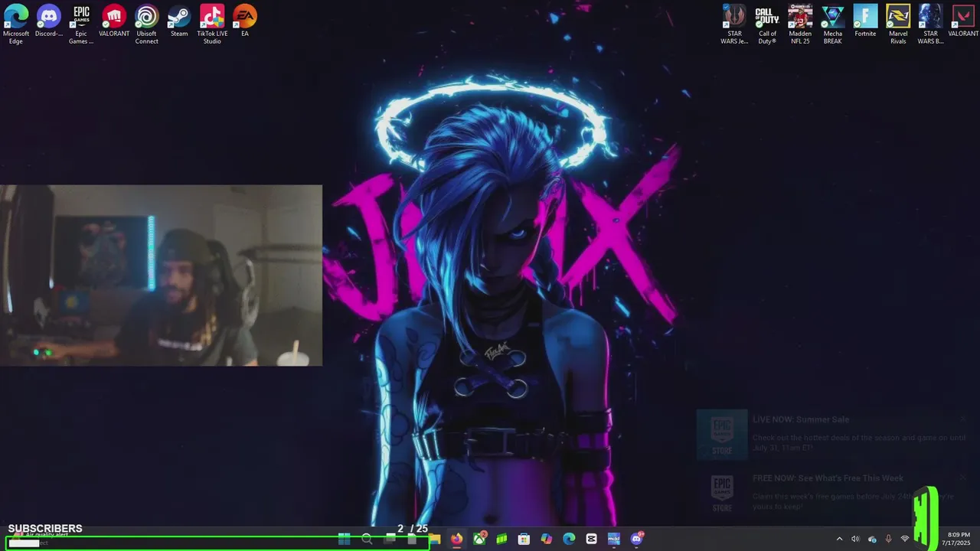Open the STAR WARS B... game shortcut

point(931,24)
